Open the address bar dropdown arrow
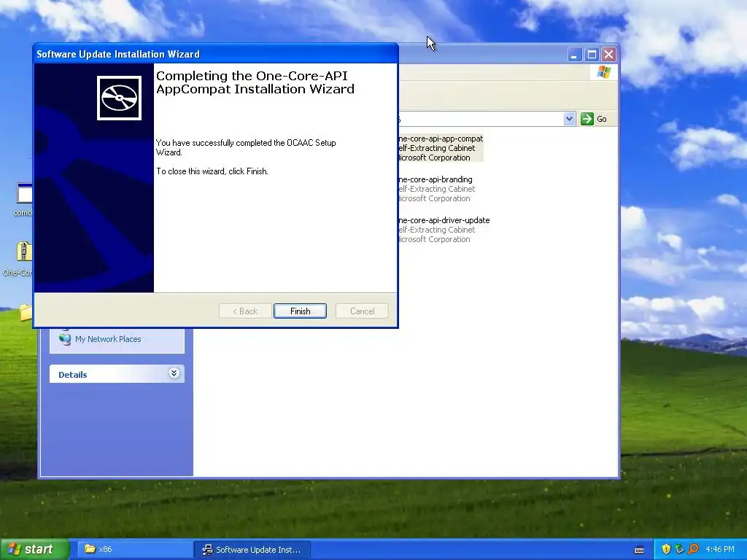This screenshot has height=560, width=747. point(569,119)
